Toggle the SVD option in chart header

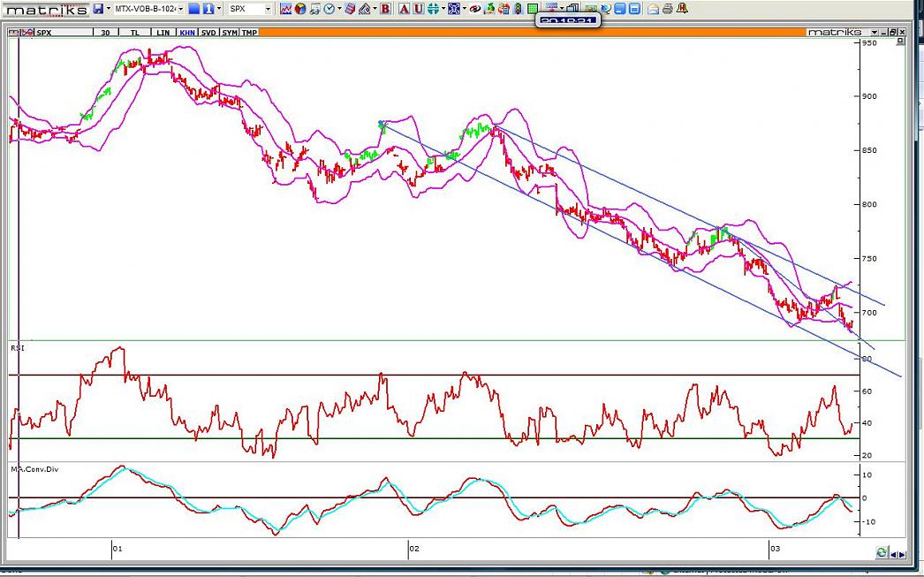pos(208,32)
